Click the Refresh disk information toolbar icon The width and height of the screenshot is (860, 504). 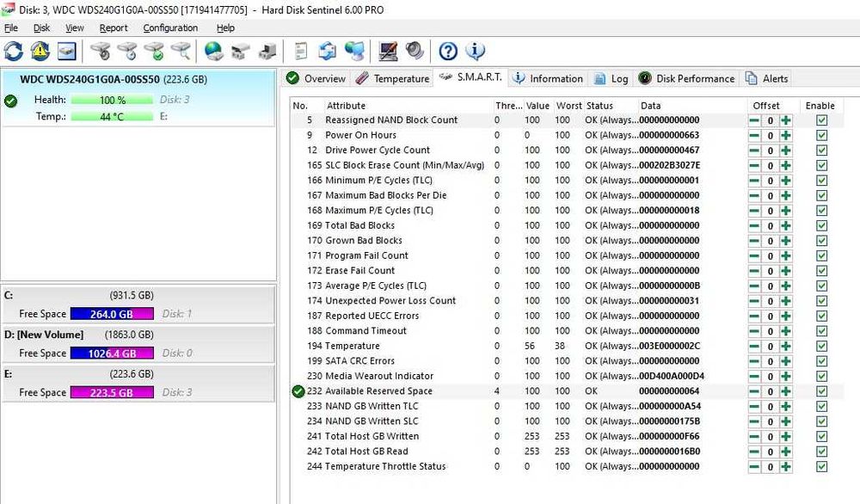tap(14, 51)
